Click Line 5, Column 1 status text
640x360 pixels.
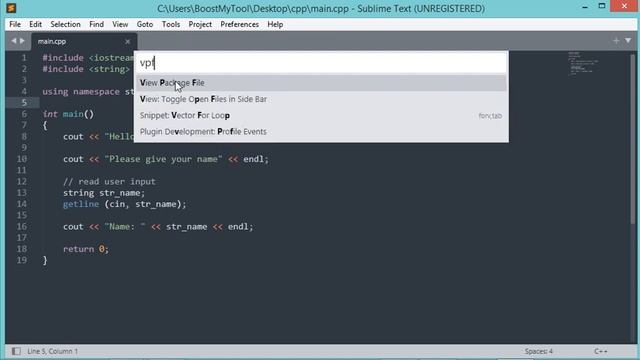pyautogui.click(x=53, y=351)
